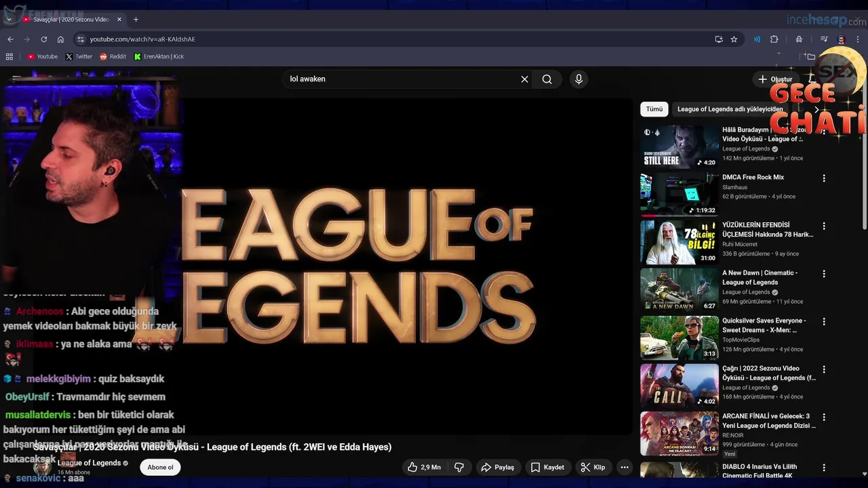Close the Savaşçılar video tab
The image size is (868, 488).
coord(119,20)
